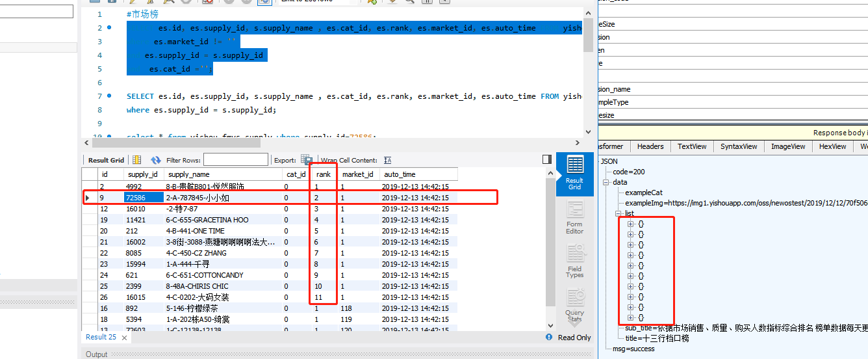Click the code=200 node in JSON tree
The image size is (868, 359).
point(629,172)
